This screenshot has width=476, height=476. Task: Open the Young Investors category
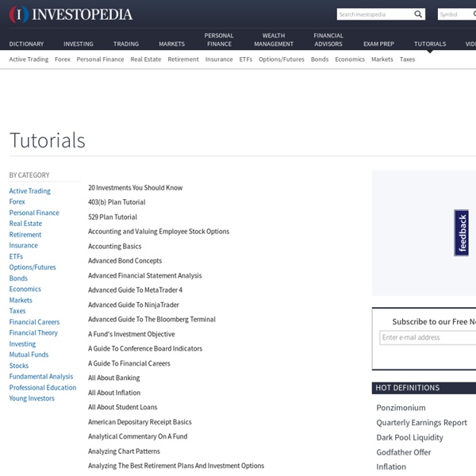pyautogui.click(x=32, y=398)
